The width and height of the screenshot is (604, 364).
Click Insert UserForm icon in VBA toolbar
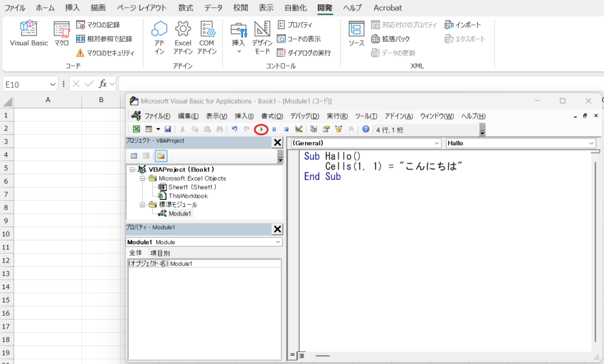149,129
